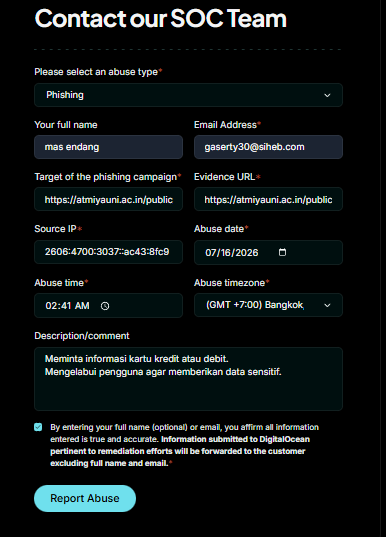Click the Evidence URL input field
Image resolution: width=386 pixels, height=537 pixels.
tap(268, 199)
